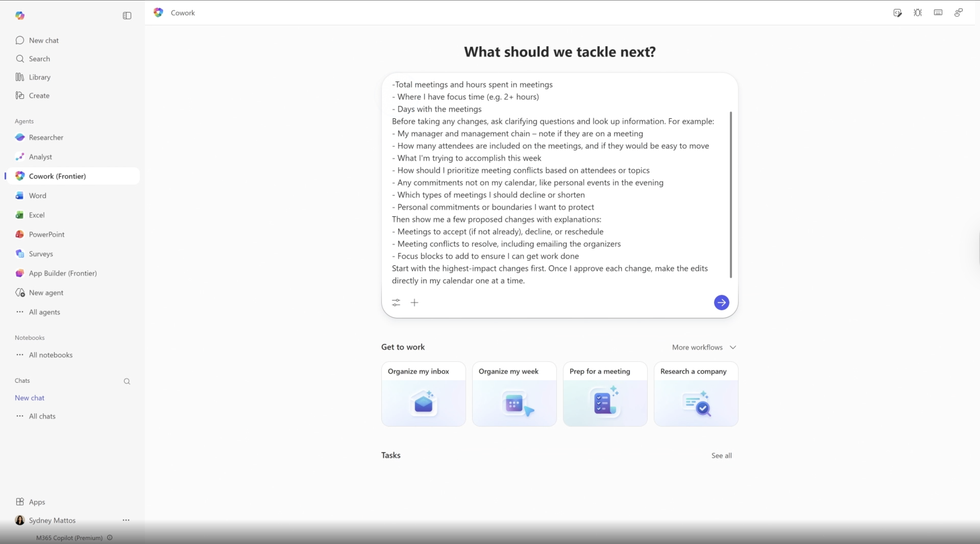Open composer settings with the sliders icon
Image resolution: width=980 pixels, height=544 pixels.
tap(396, 302)
